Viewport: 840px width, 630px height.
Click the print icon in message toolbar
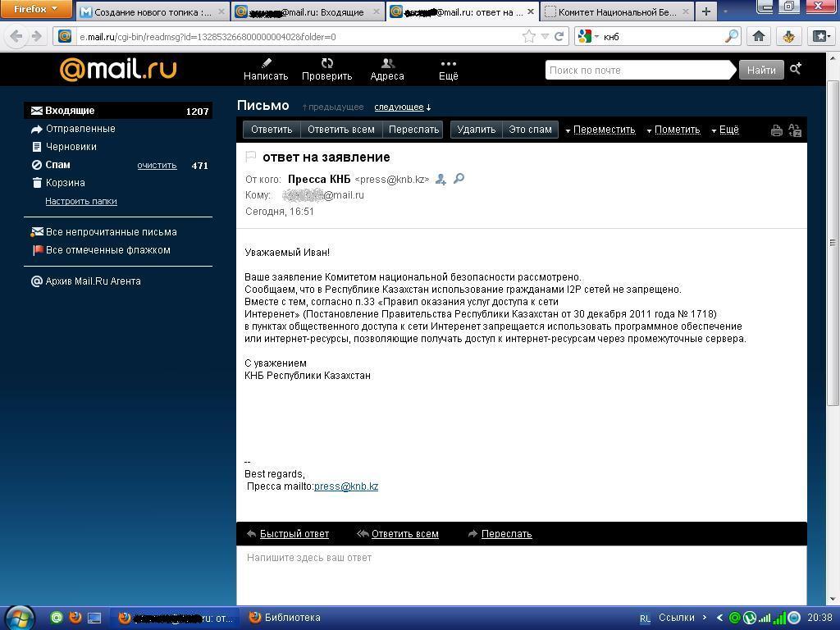click(x=776, y=130)
